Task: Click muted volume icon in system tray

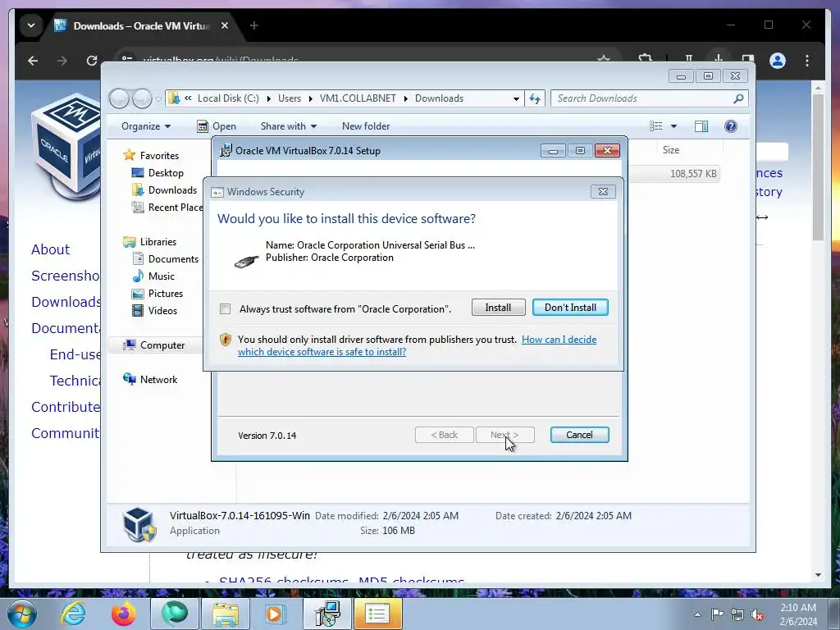Action: [757, 614]
